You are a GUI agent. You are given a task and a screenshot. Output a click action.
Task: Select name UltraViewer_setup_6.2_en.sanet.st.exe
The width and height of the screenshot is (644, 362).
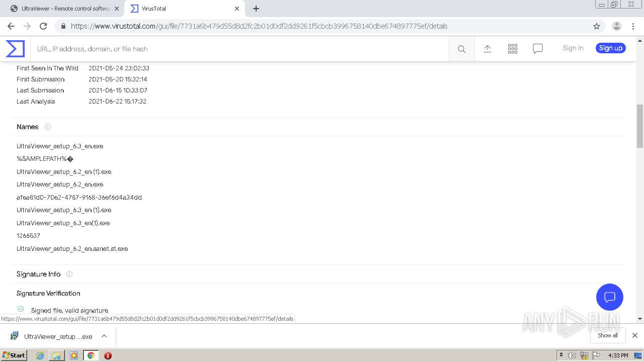[x=72, y=249]
